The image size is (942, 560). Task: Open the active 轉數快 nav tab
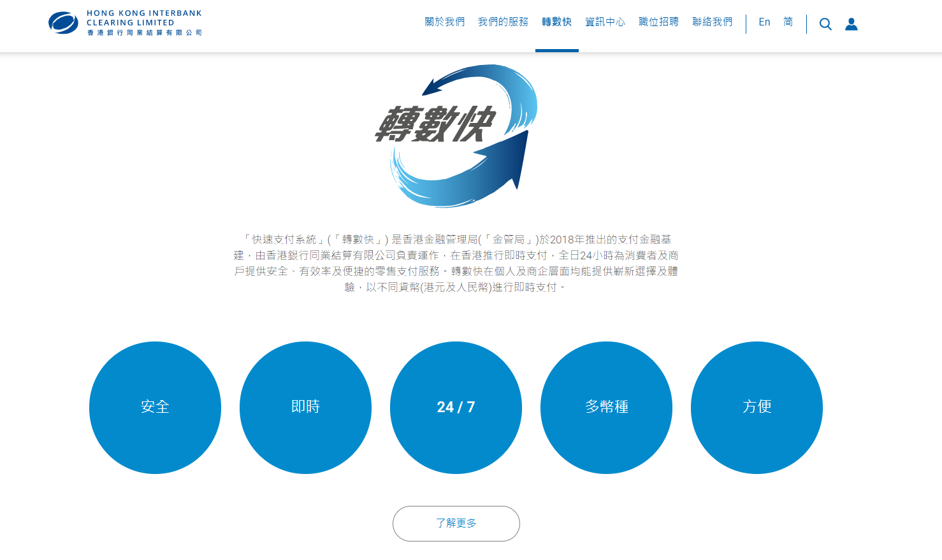pos(556,22)
